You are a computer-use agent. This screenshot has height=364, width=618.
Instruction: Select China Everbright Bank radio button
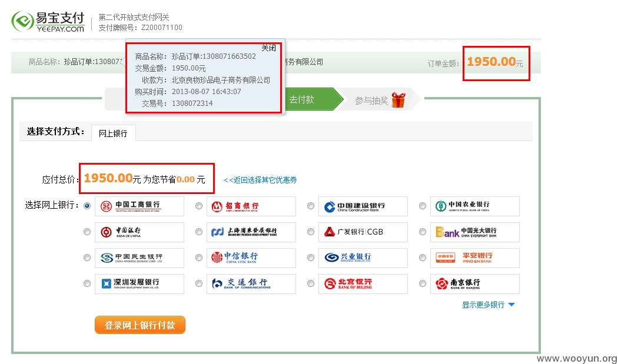pos(423,232)
